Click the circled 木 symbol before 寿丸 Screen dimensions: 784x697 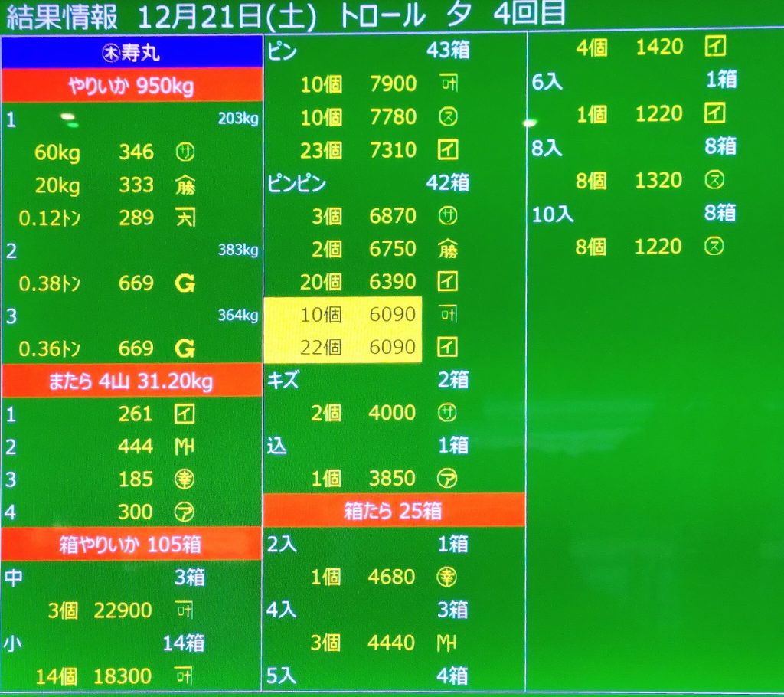pyautogui.click(x=109, y=53)
